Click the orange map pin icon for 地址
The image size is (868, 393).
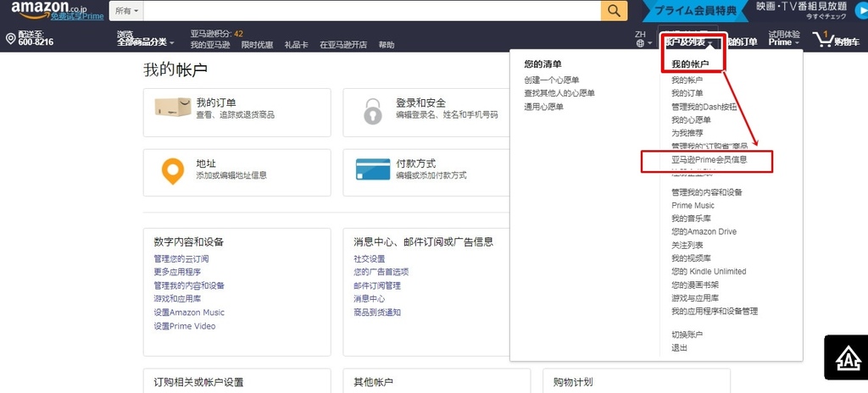pyautogui.click(x=173, y=171)
